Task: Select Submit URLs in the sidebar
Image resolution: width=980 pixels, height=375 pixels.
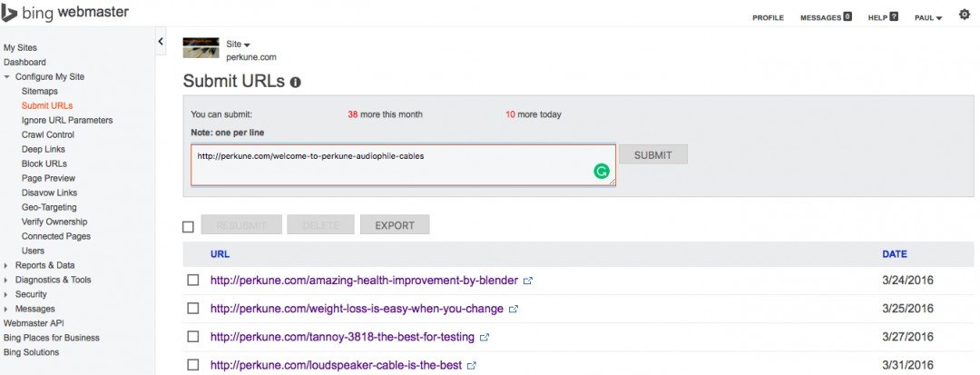Action: pos(47,105)
